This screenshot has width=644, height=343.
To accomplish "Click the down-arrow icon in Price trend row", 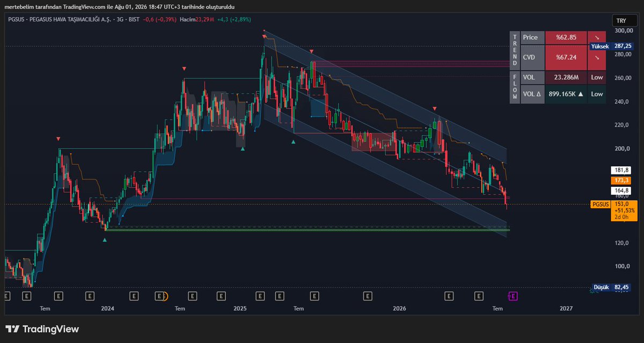I will [x=597, y=38].
